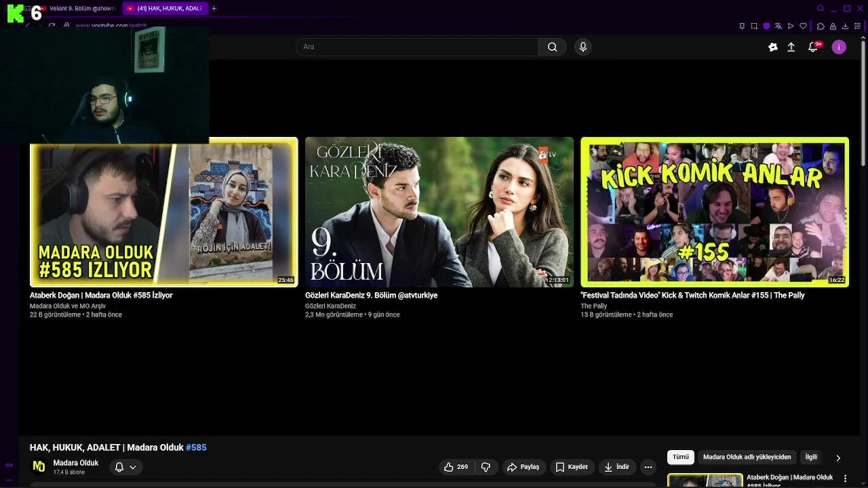Select Madara Olduk adlı yükleyiciden chip
Viewport: 868px width, 488px height.
[x=747, y=457]
